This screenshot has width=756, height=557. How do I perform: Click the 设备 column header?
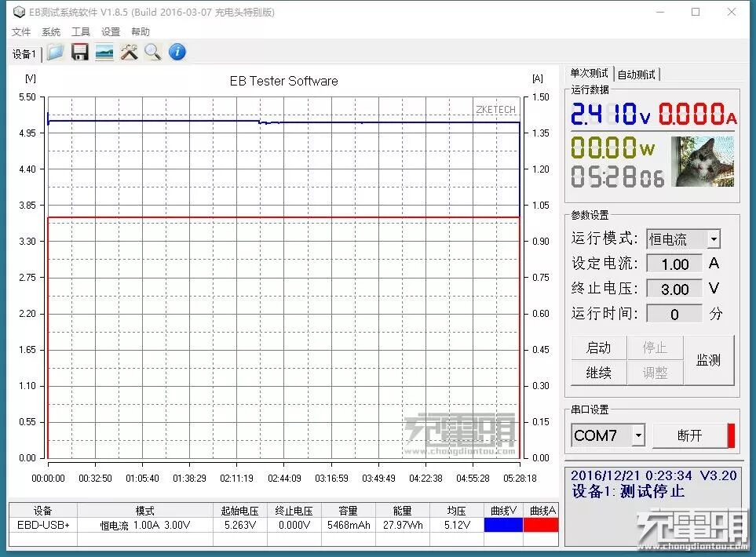(x=43, y=511)
